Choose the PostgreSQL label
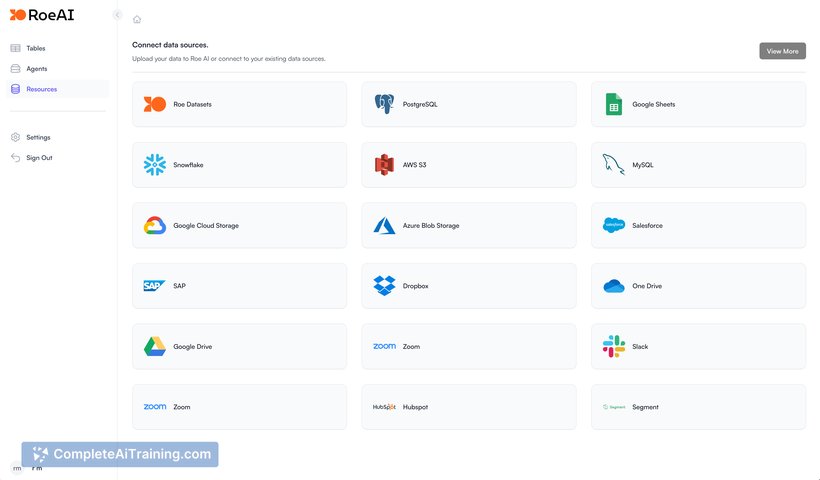The height and width of the screenshot is (480, 820). click(x=420, y=104)
